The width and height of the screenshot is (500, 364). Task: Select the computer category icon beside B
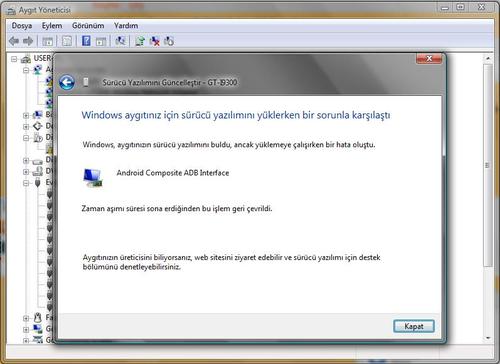point(38,115)
